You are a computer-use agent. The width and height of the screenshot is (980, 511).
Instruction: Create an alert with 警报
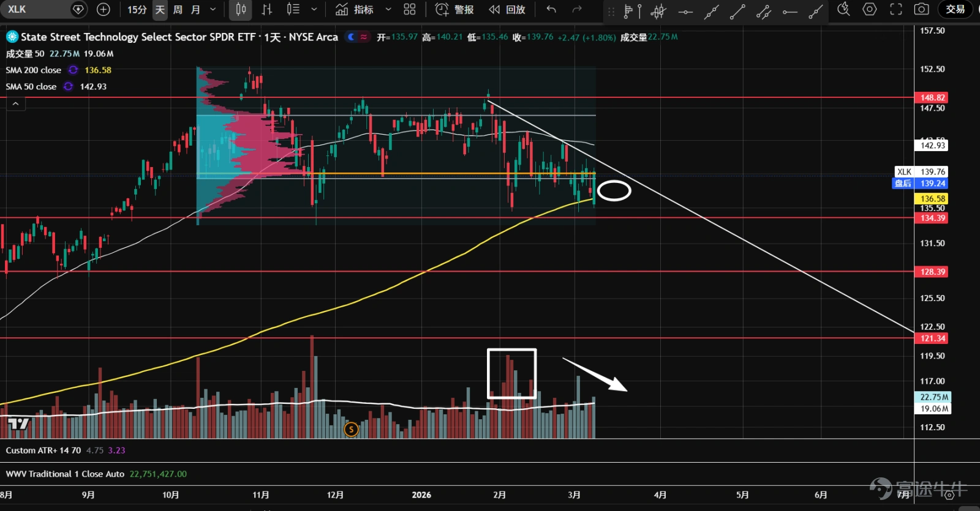[x=454, y=10]
